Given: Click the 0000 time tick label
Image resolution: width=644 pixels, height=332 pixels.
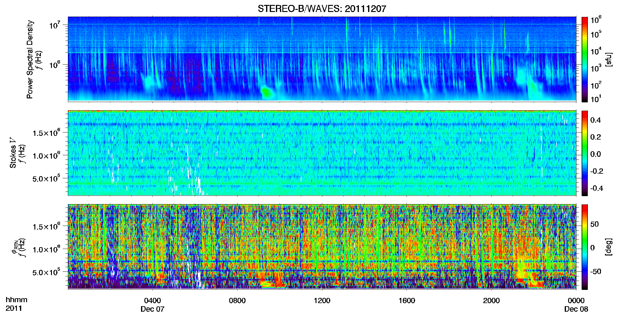Looking at the screenshot, I should (x=576, y=301).
